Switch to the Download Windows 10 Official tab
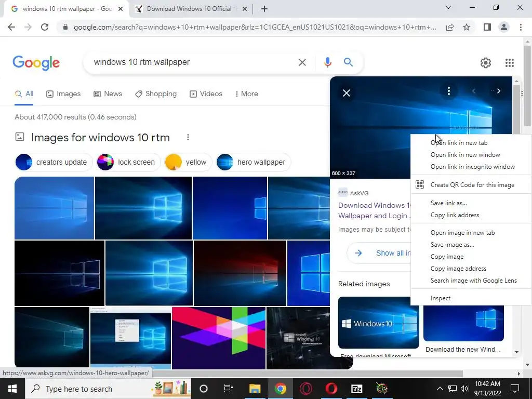532x399 pixels. pyautogui.click(x=192, y=9)
